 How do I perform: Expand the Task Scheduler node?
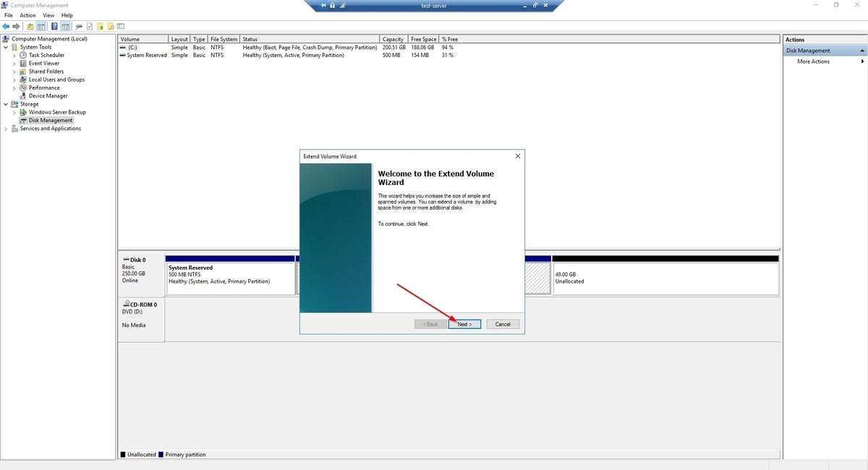[x=14, y=56]
